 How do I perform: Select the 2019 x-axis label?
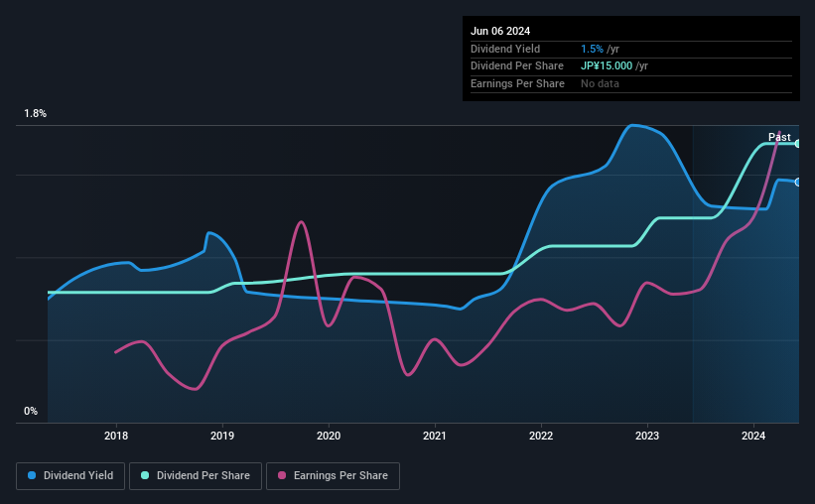click(222, 436)
